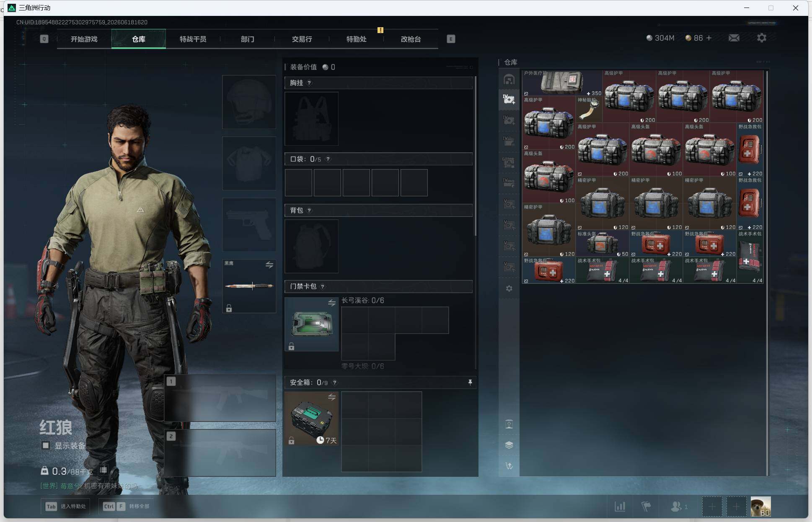Click the recycle bin icon in warehouse sidebar

pos(509,424)
